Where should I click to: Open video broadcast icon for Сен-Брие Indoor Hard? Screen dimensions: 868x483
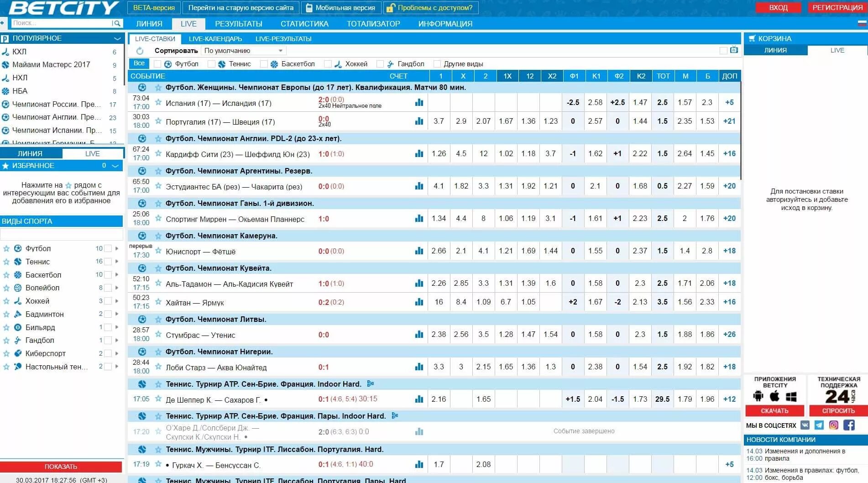[371, 383]
